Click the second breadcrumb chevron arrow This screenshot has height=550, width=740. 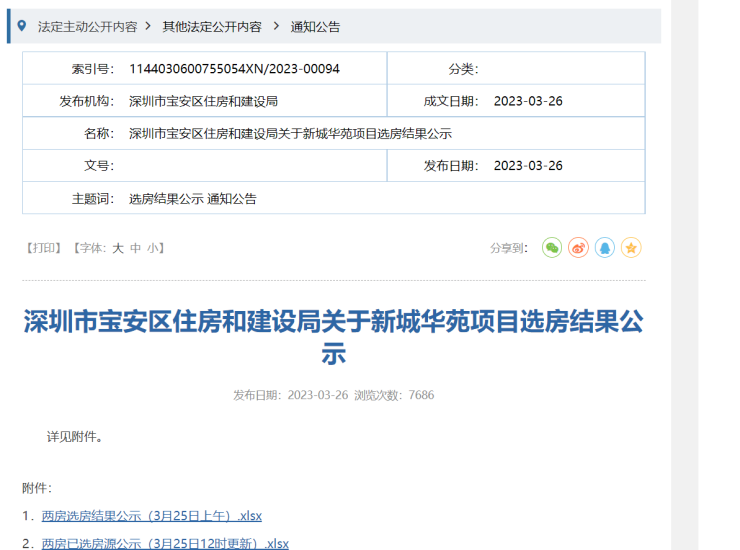pos(273,27)
